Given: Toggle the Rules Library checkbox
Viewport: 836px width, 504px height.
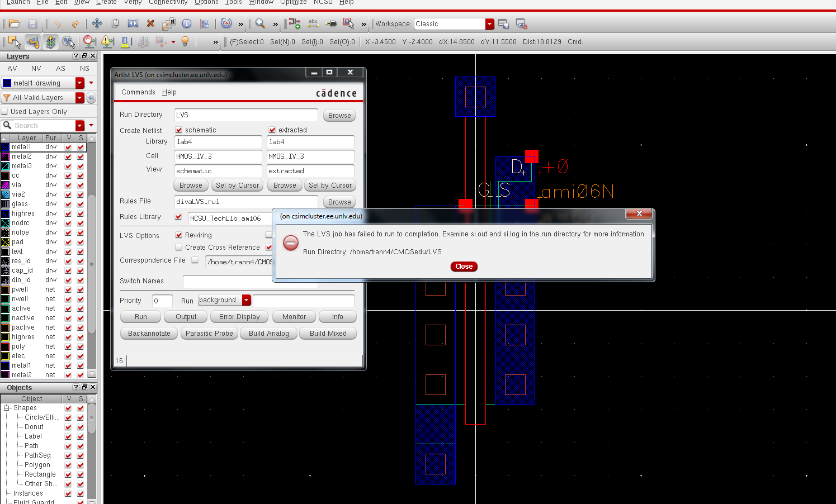Looking at the screenshot, I should [x=178, y=217].
